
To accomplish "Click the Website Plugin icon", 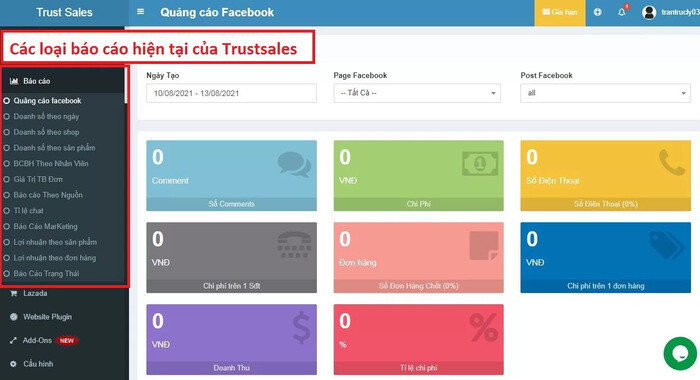I will pos(14,317).
